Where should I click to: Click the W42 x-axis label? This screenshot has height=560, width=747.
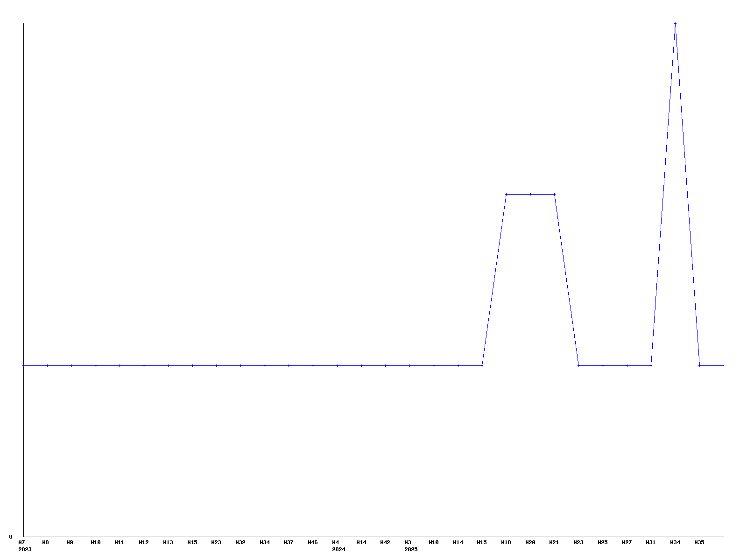point(385,542)
